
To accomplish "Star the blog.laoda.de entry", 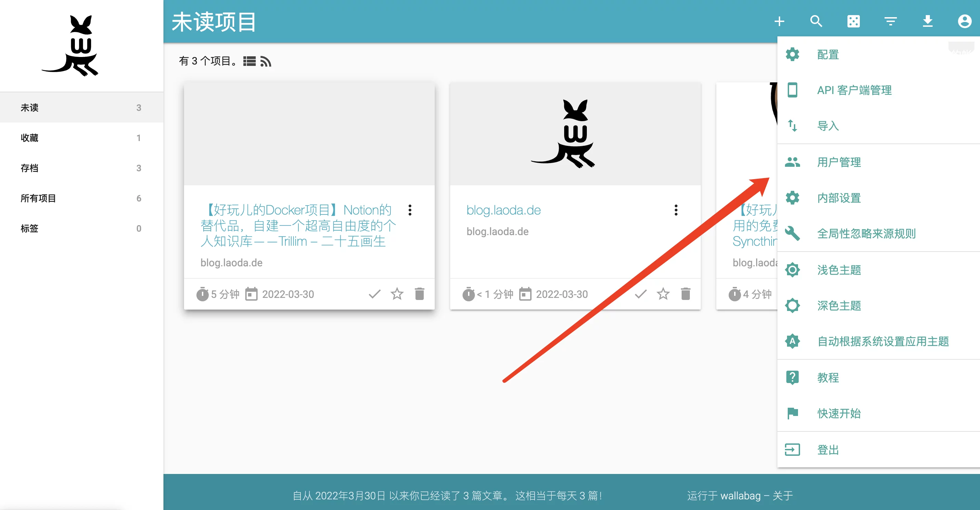I will coord(663,293).
